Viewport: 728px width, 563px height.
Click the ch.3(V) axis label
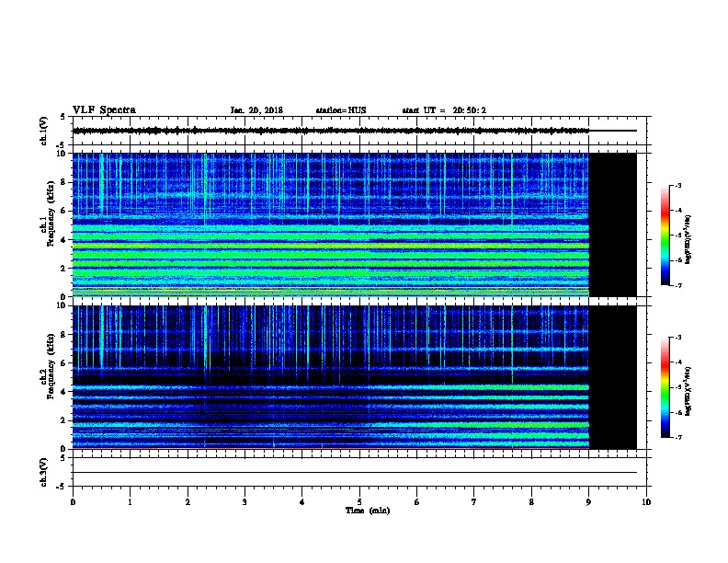pos(44,472)
